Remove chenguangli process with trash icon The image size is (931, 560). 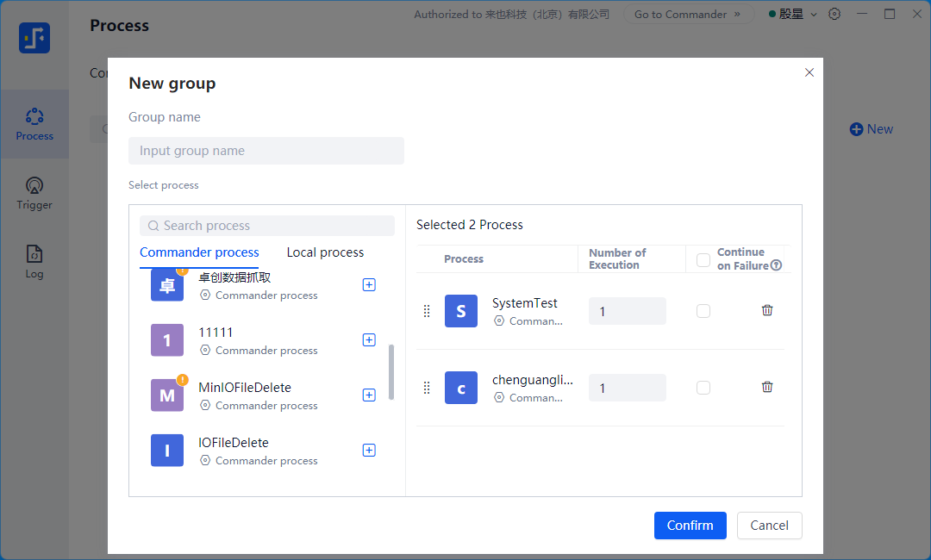767,388
